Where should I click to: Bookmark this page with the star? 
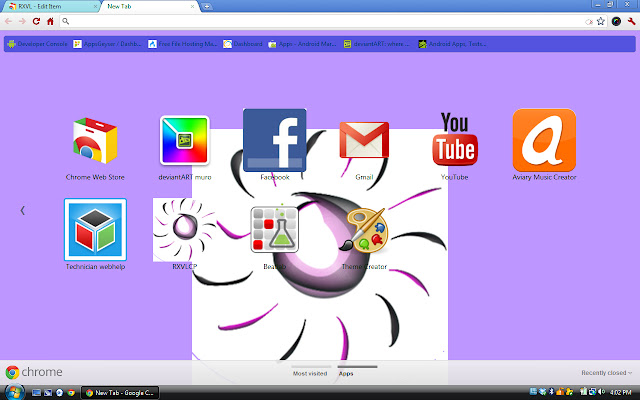point(601,22)
